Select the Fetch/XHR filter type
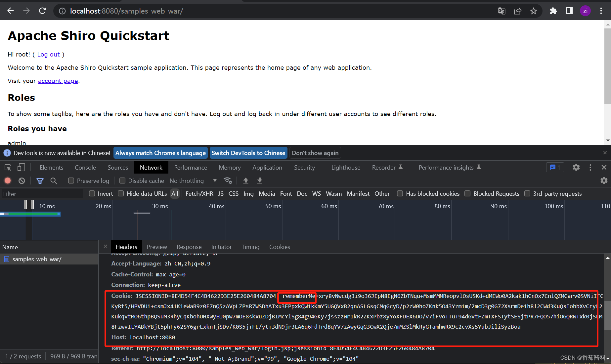 tap(199, 194)
